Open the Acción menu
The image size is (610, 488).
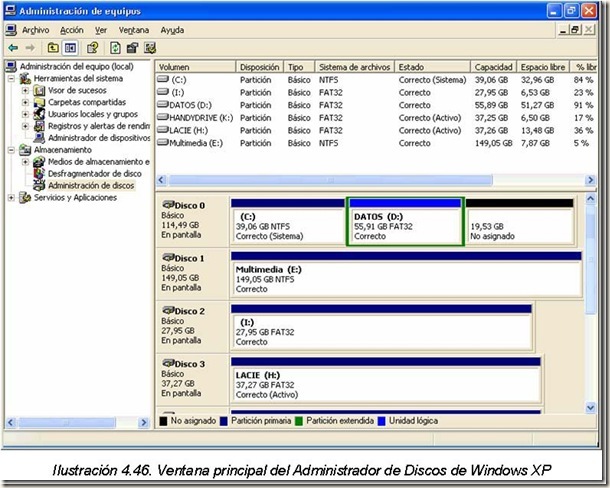pos(72,30)
